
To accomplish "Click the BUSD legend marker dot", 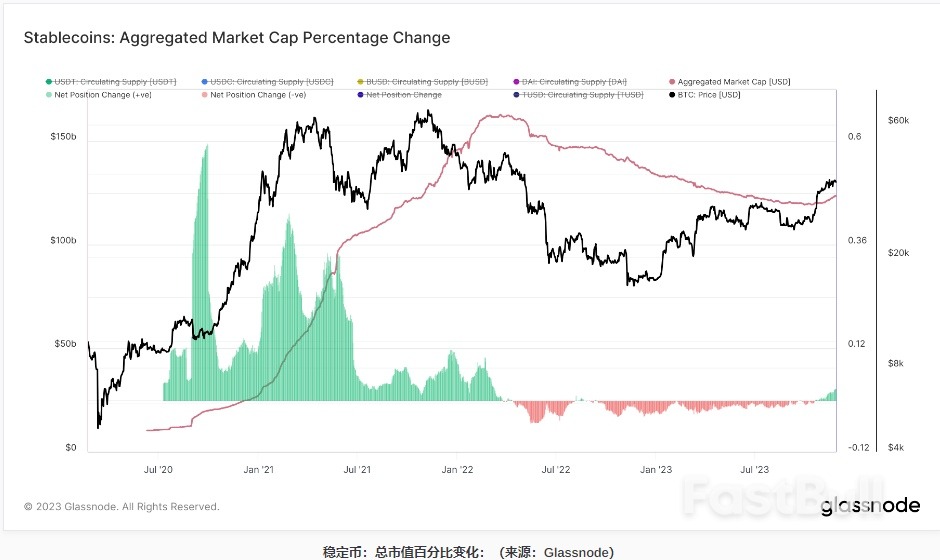I will pos(360,81).
